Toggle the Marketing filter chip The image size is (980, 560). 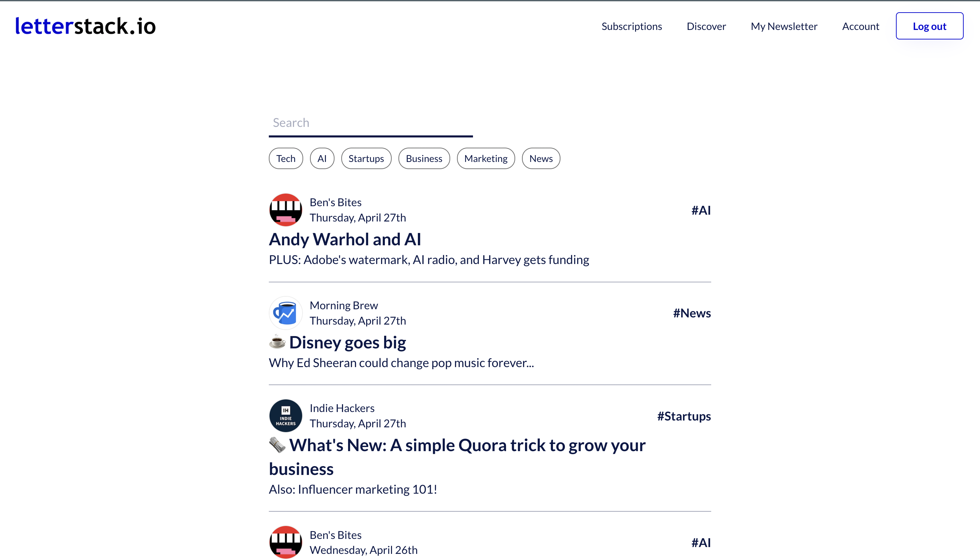point(486,159)
